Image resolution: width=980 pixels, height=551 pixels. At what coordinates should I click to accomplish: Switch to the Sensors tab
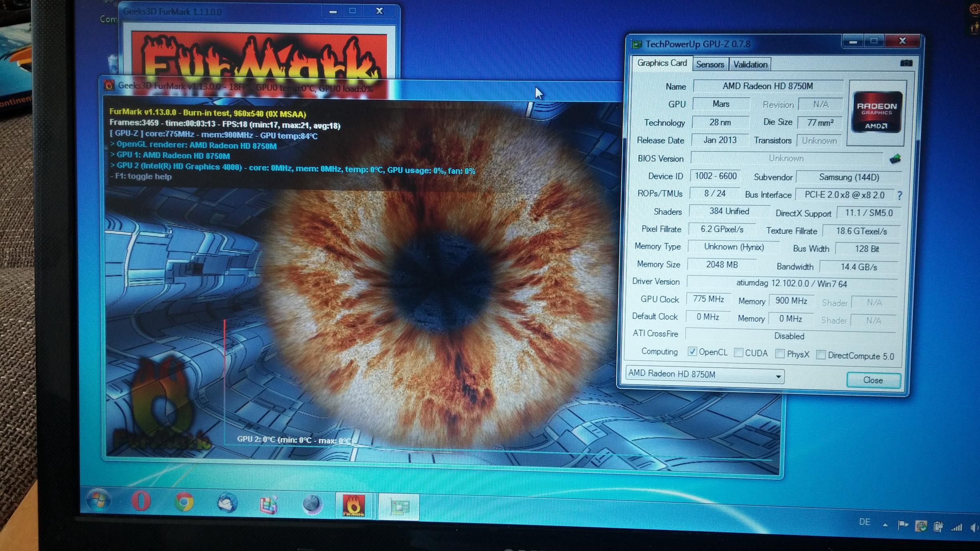tap(710, 64)
